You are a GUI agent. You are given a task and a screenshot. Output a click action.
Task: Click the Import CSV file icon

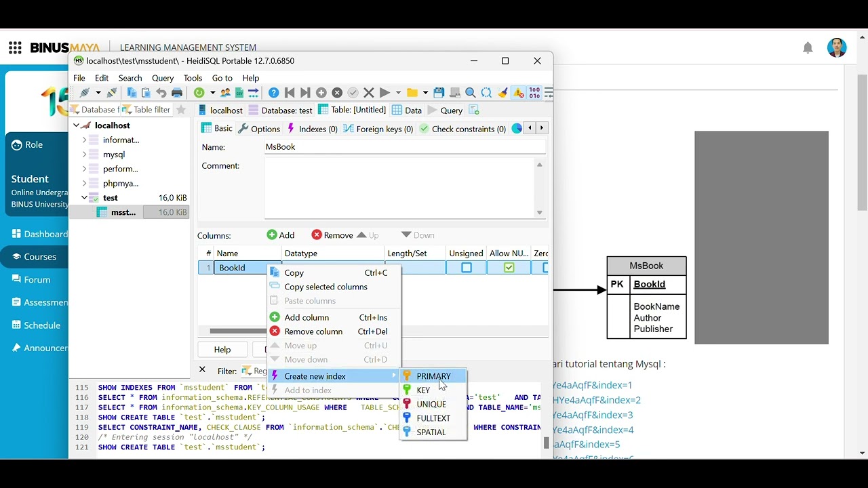click(x=239, y=93)
